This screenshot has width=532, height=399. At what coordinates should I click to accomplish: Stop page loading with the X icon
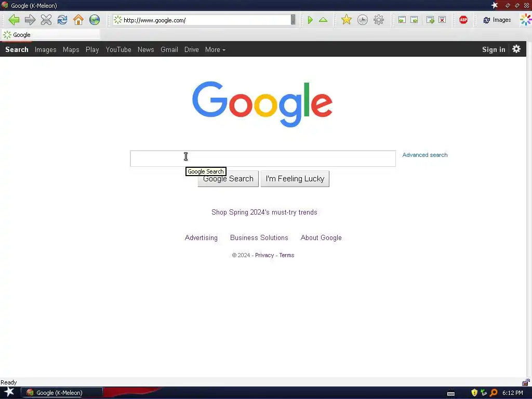point(46,20)
